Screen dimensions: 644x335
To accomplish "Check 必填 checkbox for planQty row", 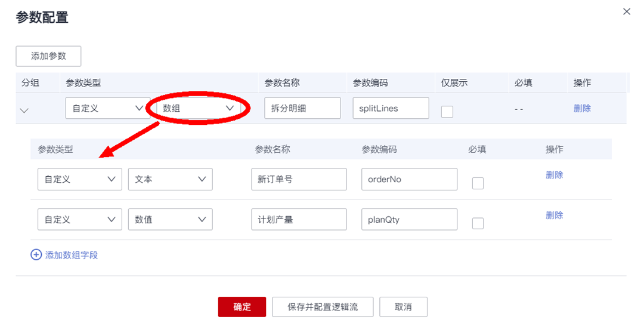I will click(x=478, y=223).
